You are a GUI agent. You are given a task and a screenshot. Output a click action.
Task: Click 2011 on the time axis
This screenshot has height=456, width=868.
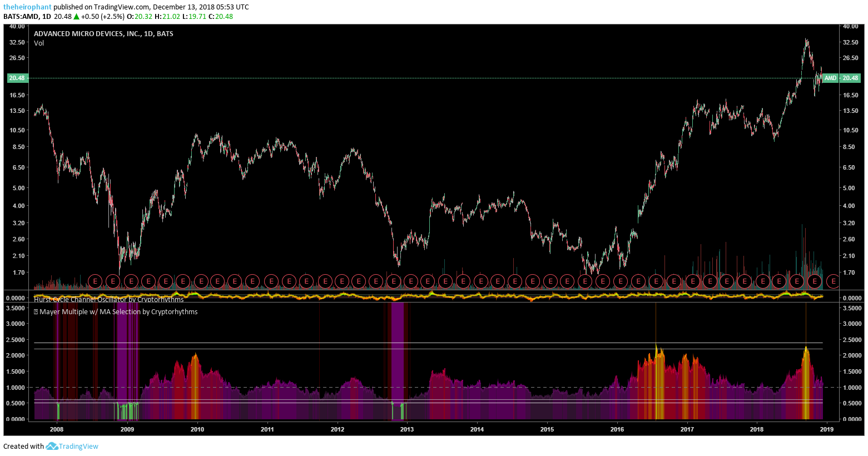click(x=267, y=429)
